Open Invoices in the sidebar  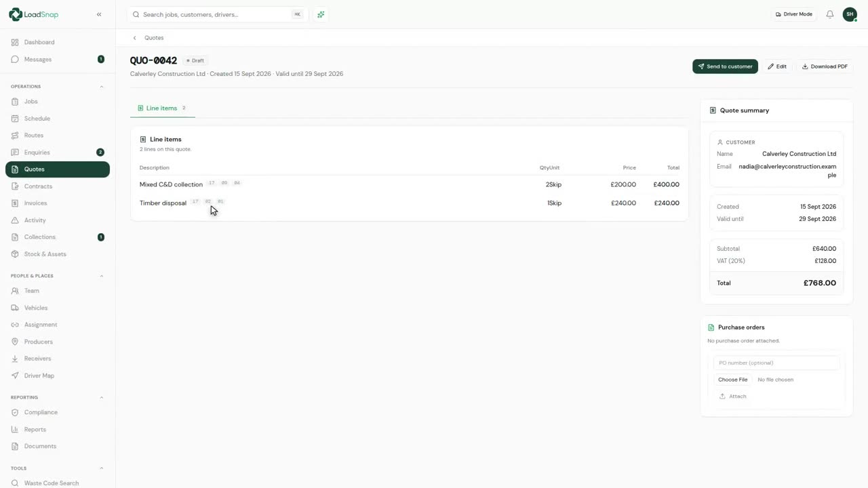pyautogui.click(x=58, y=203)
